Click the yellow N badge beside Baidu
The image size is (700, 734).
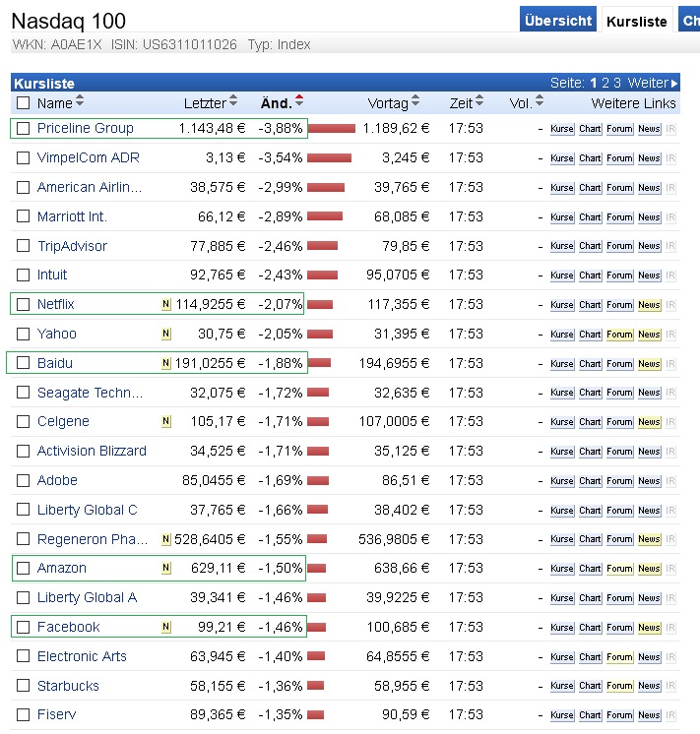166,364
